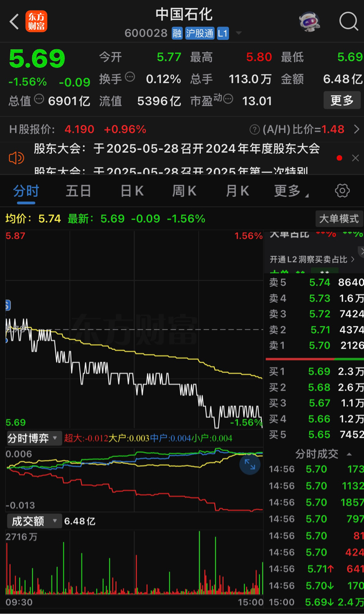Tap the question mark icon by (A/H)比价
Screen dimensions: 364x614
255,129
